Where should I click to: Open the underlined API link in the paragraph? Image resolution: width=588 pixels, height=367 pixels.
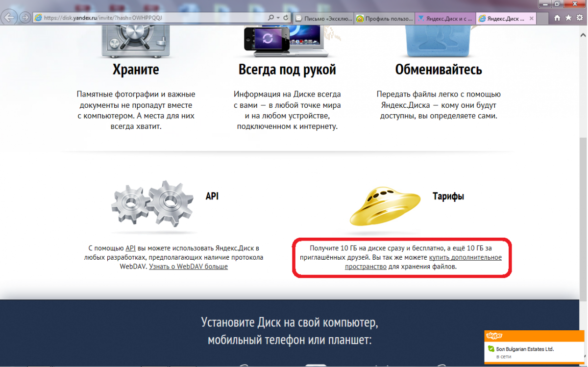pos(130,248)
